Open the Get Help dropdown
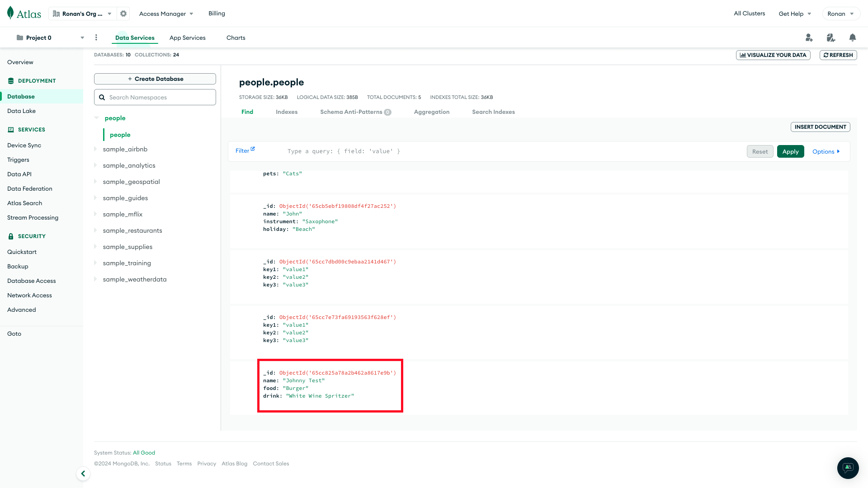This screenshot has height=488, width=868. (x=795, y=14)
